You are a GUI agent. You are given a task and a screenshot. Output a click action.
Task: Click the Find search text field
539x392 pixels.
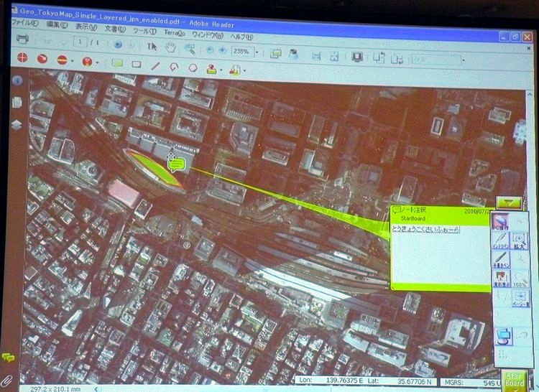(436, 60)
